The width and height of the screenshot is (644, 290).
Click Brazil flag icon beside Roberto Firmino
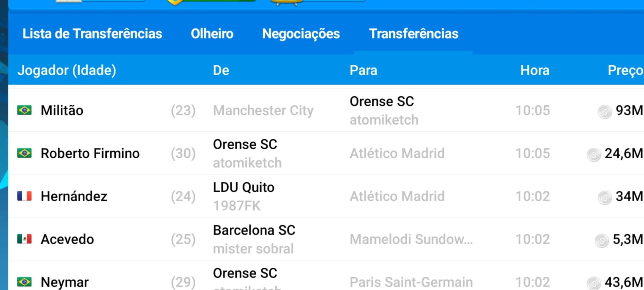tap(25, 153)
